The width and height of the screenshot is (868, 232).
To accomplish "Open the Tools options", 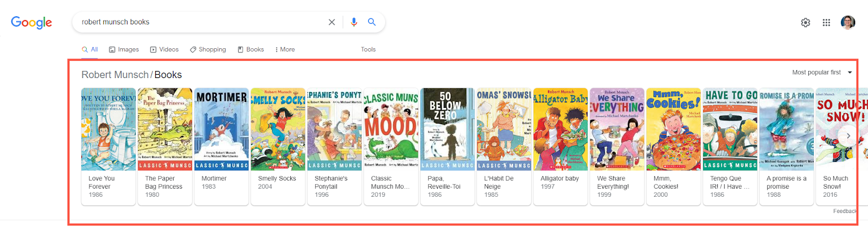I will click(368, 49).
